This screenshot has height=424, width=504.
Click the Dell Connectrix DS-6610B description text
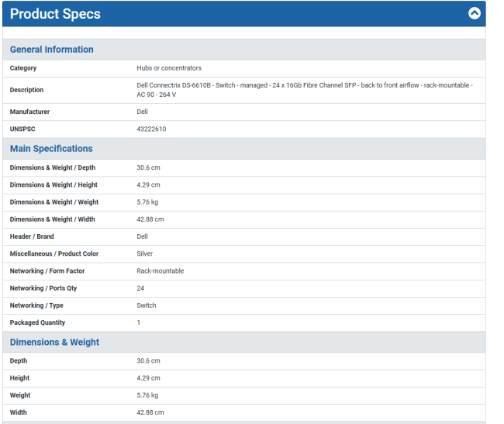[304, 89]
